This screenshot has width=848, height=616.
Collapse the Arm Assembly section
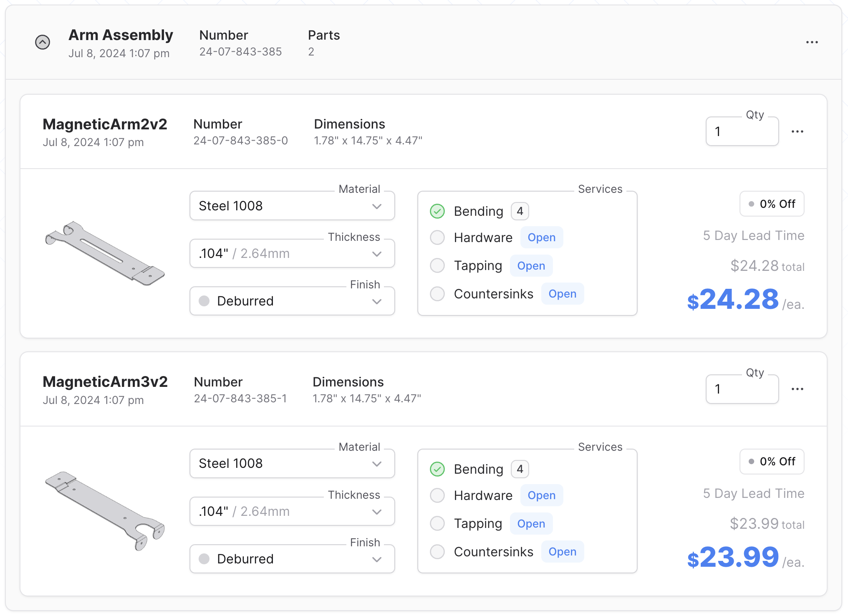(43, 42)
